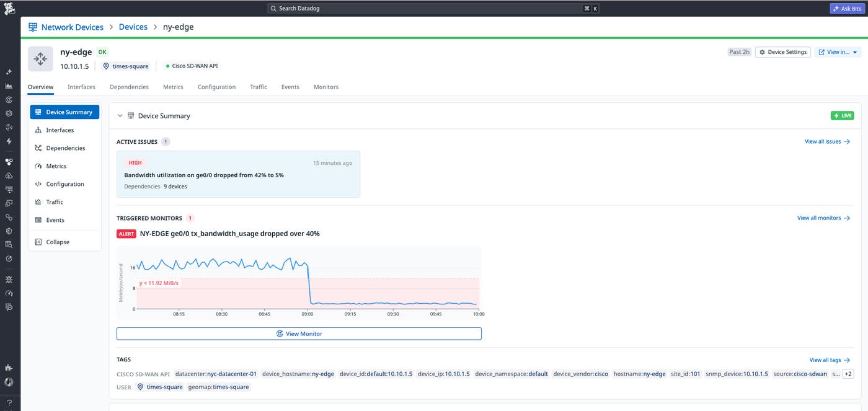Click the lightning bolt icon in sidebar

(9, 141)
